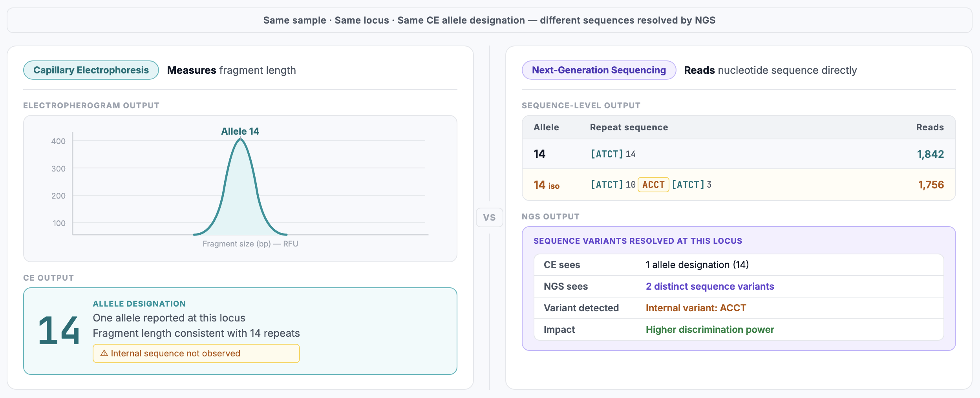Click the 'CE sees' row label
980x398 pixels.
click(562, 265)
